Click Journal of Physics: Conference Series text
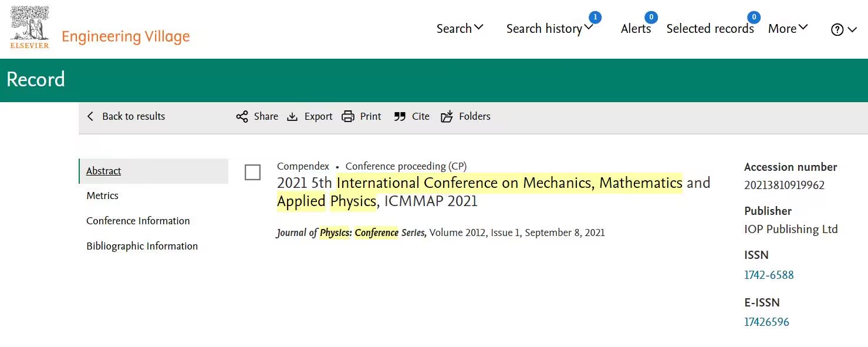The height and width of the screenshot is (347, 868). tap(351, 233)
